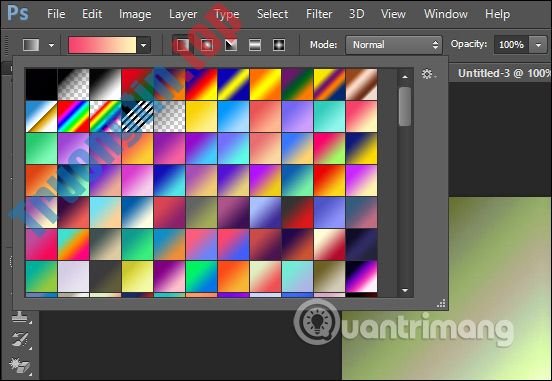Switch to the Untitled-3 document tab
This screenshot has width=552, height=381.
tap(503, 73)
